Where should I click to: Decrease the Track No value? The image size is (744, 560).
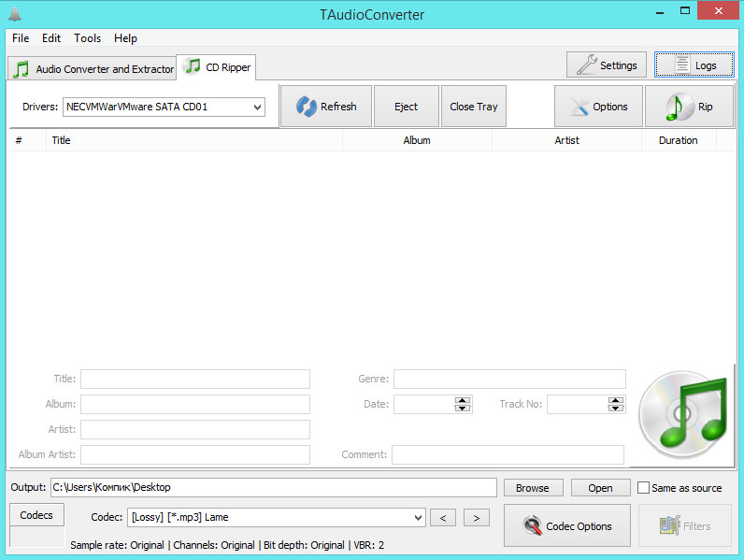click(x=615, y=409)
